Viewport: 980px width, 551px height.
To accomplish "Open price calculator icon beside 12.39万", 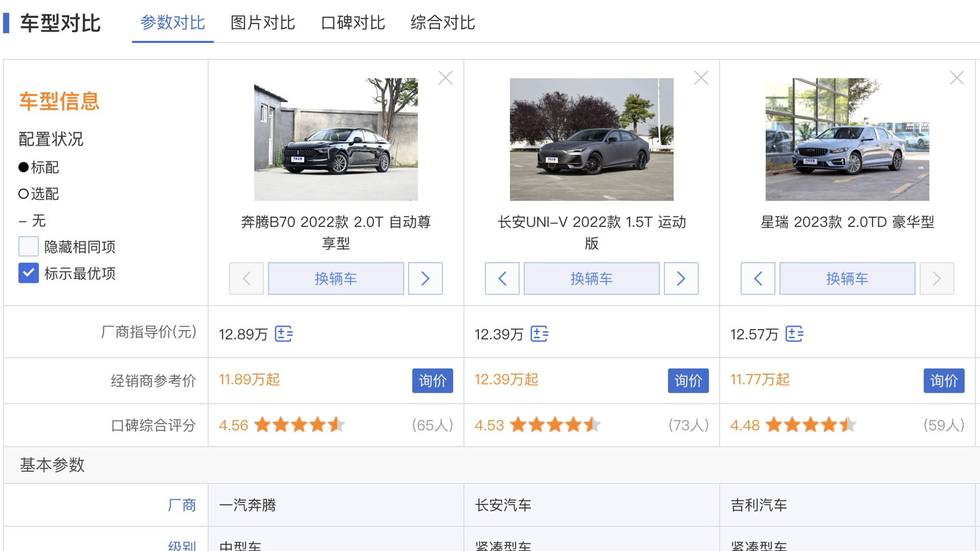I will (x=539, y=334).
